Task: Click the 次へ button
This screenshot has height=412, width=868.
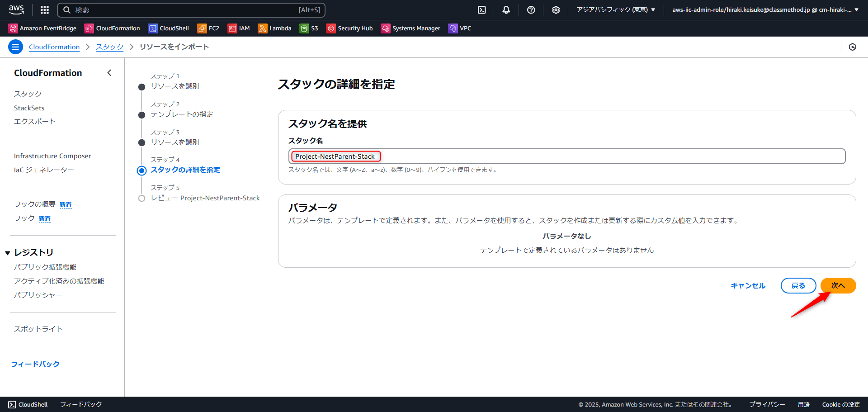Action: point(838,285)
